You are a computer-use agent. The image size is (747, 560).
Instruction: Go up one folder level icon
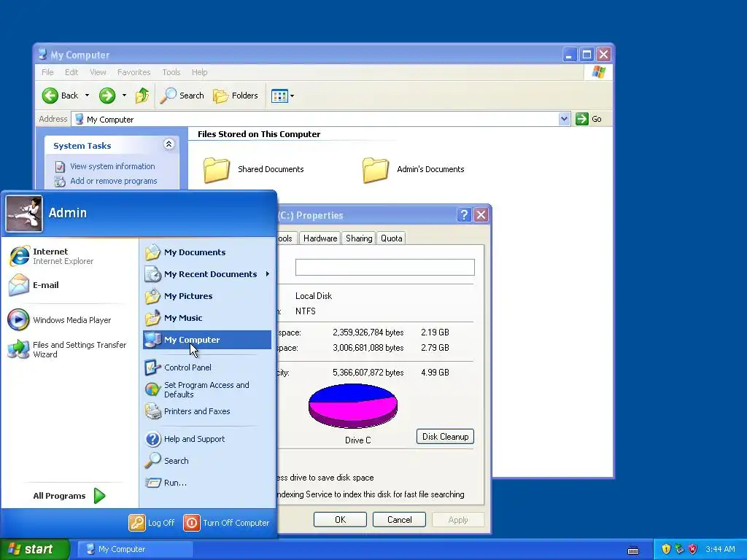tap(142, 96)
